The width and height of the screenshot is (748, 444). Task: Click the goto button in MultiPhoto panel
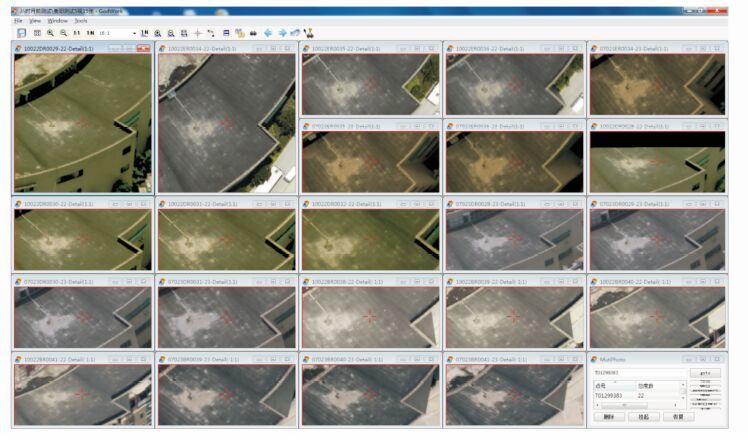pyautogui.click(x=703, y=373)
